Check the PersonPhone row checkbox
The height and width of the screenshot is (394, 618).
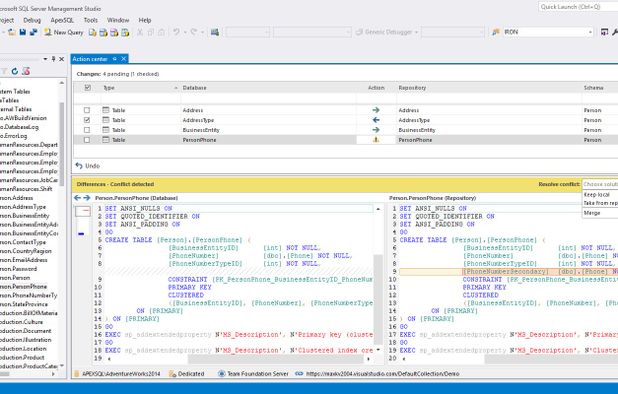pyautogui.click(x=87, y=139)
